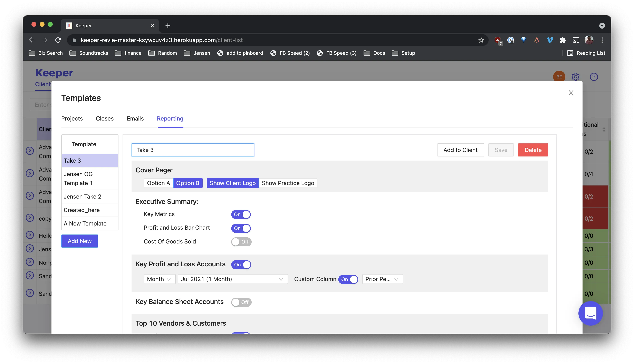Switch to the Closes tab
Screen dimensions: 634x364
tap(104, 118)
